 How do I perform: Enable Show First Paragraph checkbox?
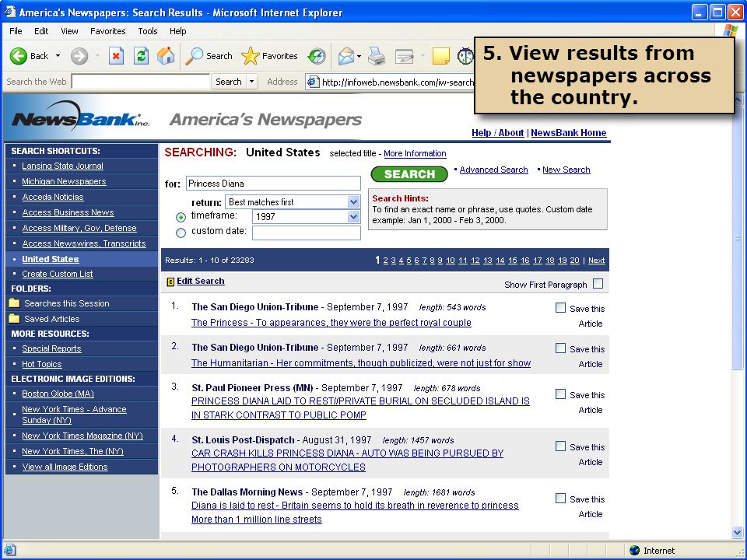click(x=598, y=284)
